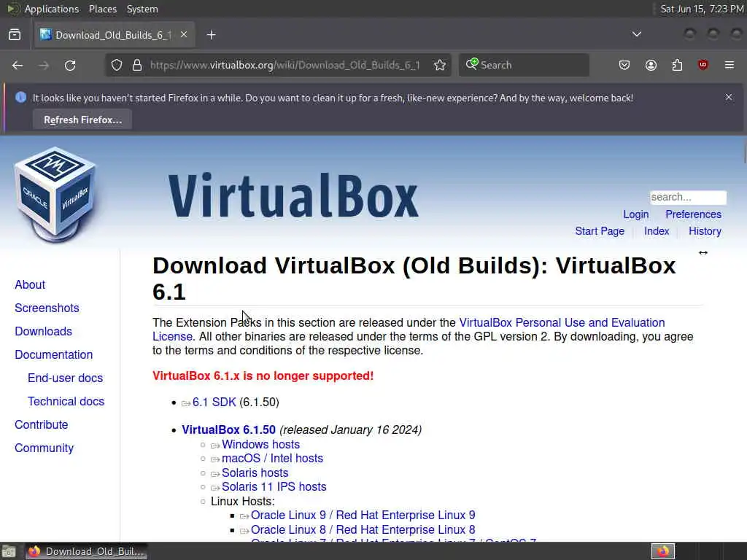Open the Firefox hamburger menu
The height and width of the screenshot is (560, 747).
click(x=729, y=65)
